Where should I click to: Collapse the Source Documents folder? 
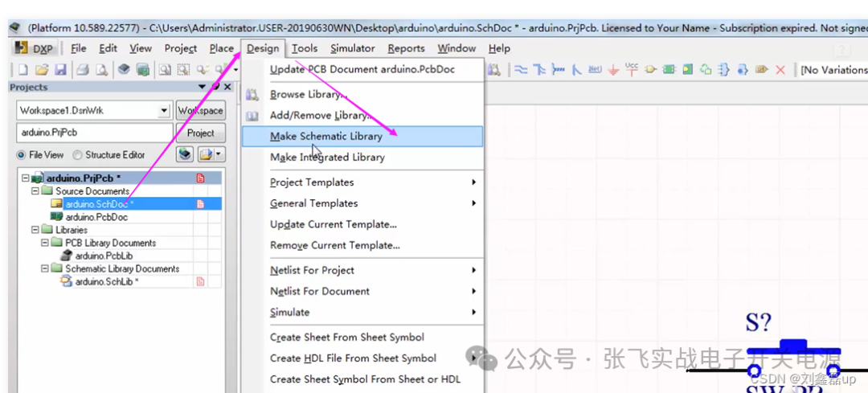click(35, 191)
